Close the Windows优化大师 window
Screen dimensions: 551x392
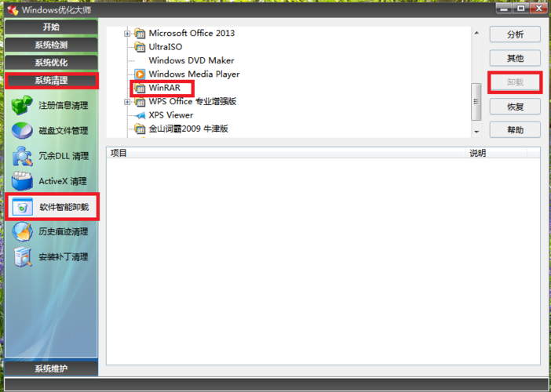click(538, 9)
